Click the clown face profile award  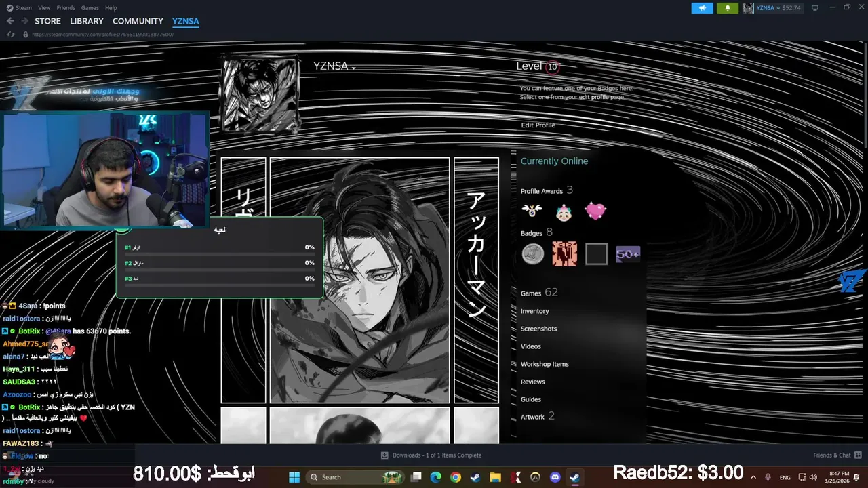564,212
